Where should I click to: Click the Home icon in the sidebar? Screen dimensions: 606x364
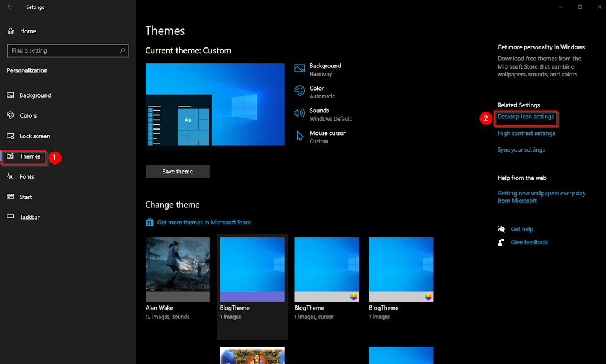[9, 30]
